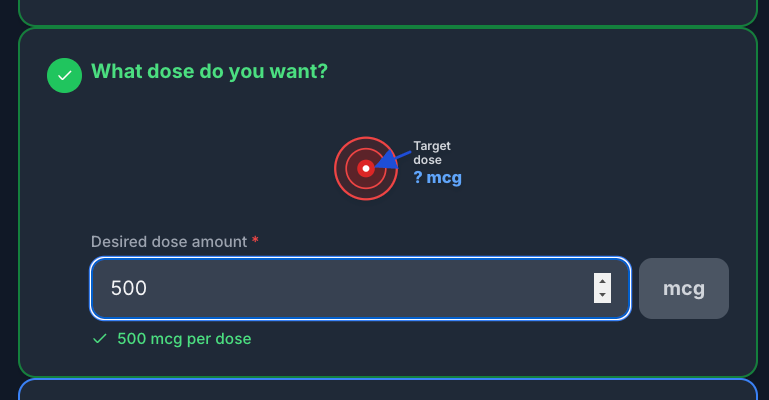
Task: Click the "What dose do you want?" heading
Action: point(209,72)
